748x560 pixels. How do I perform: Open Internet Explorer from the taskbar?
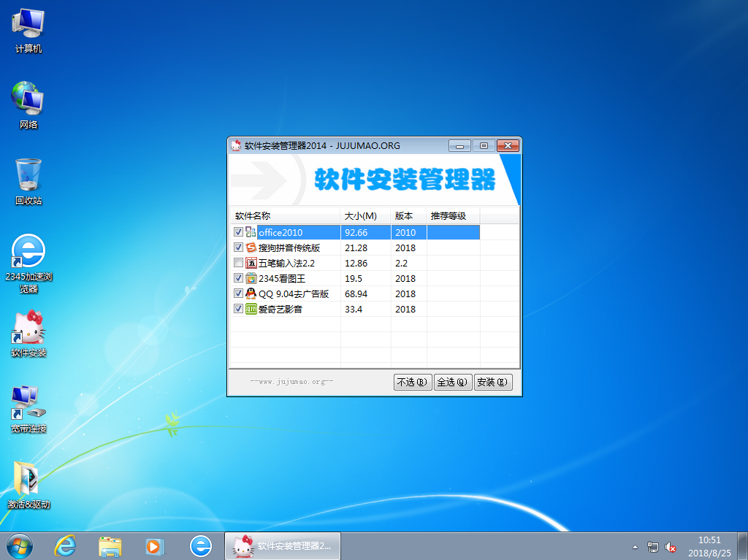(x=66, y=545)
